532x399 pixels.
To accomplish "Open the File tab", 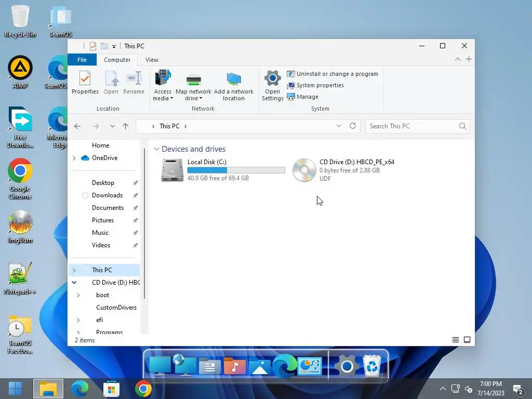I will point(82,60).
